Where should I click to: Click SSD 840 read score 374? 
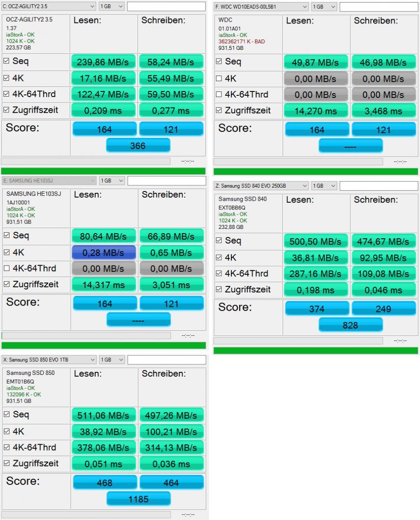(x=317, y=309)
